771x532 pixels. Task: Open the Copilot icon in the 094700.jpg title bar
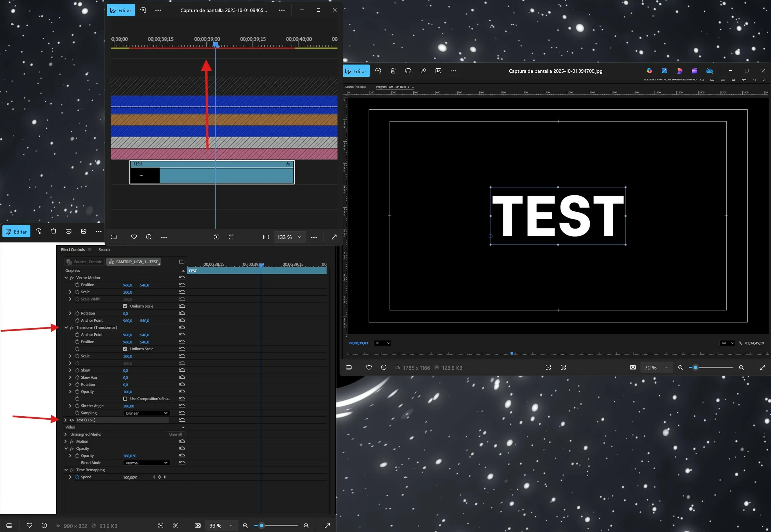649,71
